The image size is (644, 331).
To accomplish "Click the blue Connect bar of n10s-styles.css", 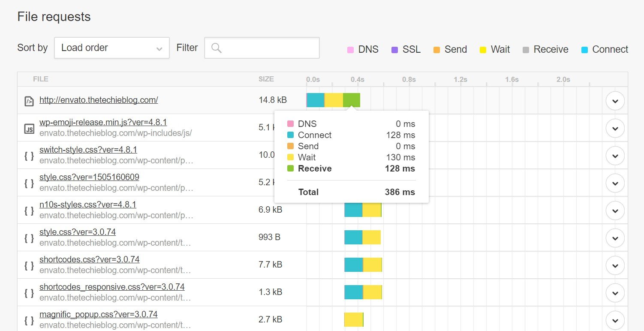I will [x=353, y=210].
